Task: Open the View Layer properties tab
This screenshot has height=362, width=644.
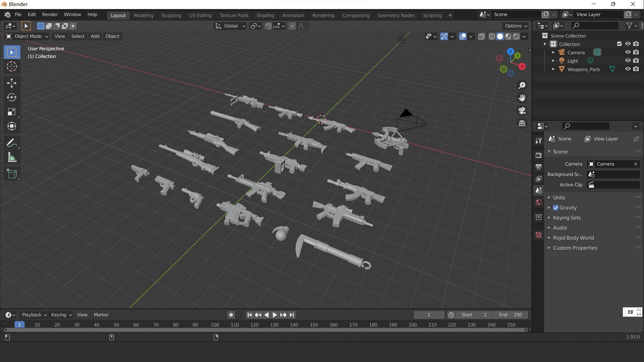Action: click(538, 179)
